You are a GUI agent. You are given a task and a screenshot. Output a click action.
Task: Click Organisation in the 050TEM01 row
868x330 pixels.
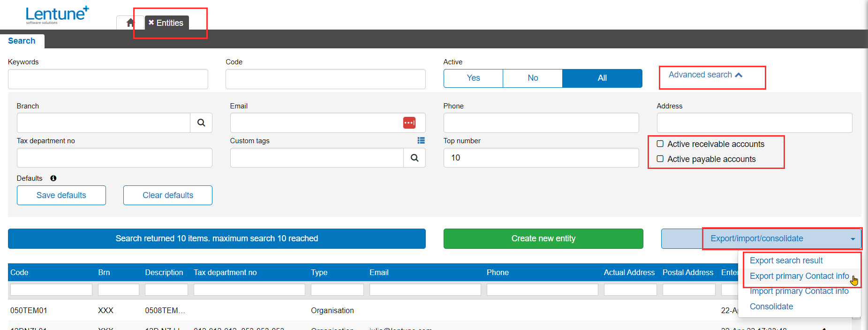click(332, 310)
